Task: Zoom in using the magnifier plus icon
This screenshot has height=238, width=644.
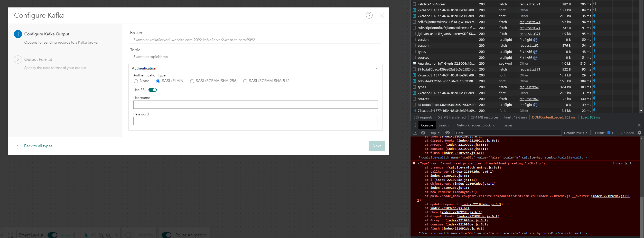Action: coord(101,235)
